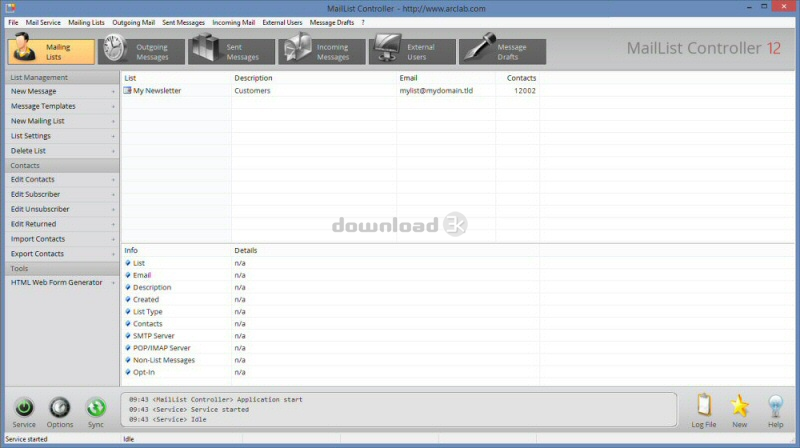The image size is (800, 448).
Task: Click the Non-List Messages info row label
Action: (x=164, y=360)
